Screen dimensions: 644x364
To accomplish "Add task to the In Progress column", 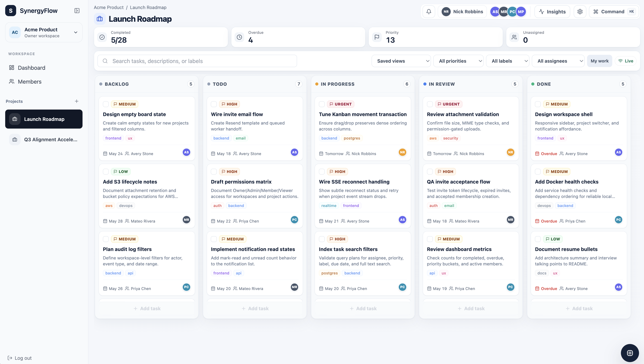I will pos(363,308).
